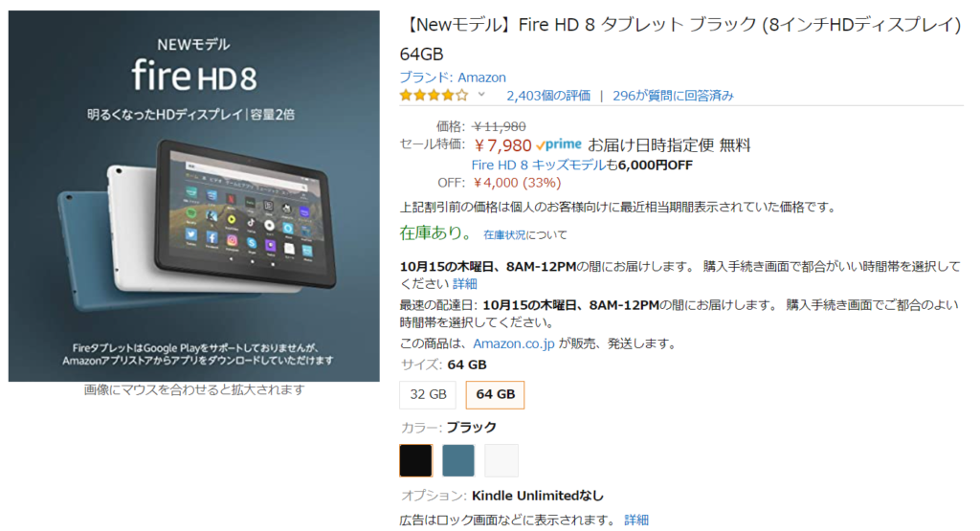Click the Amazon.co.jp seller link

(514, 343)
